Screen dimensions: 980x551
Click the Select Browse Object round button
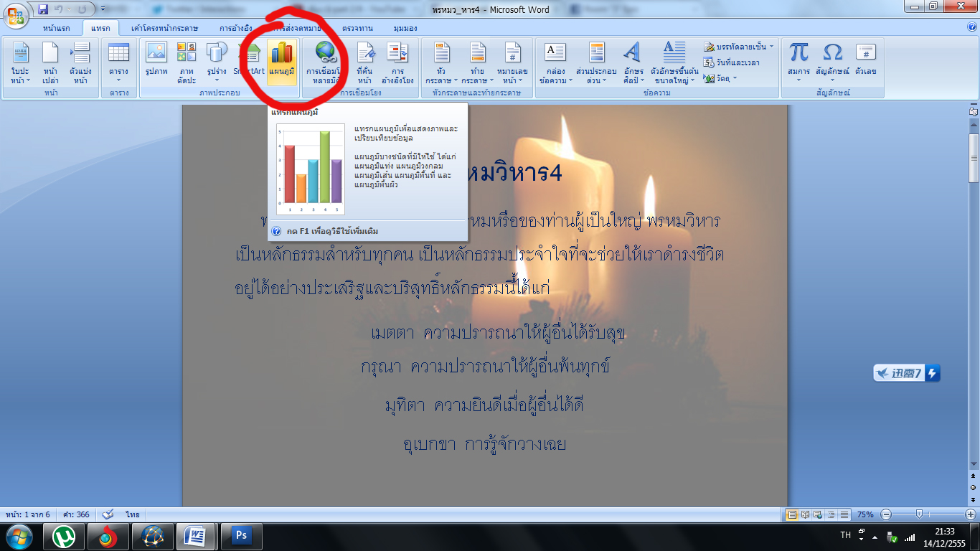[974, 487]
